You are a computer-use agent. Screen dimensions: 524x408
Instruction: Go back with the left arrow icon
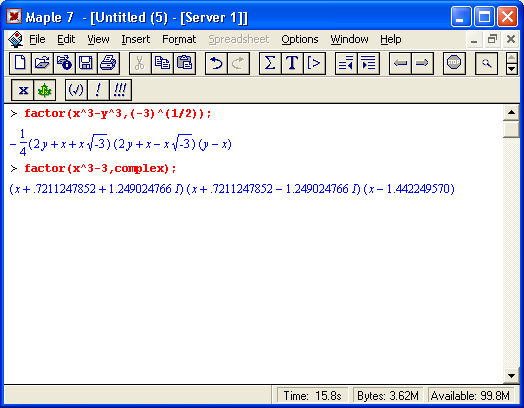[400, 63]
